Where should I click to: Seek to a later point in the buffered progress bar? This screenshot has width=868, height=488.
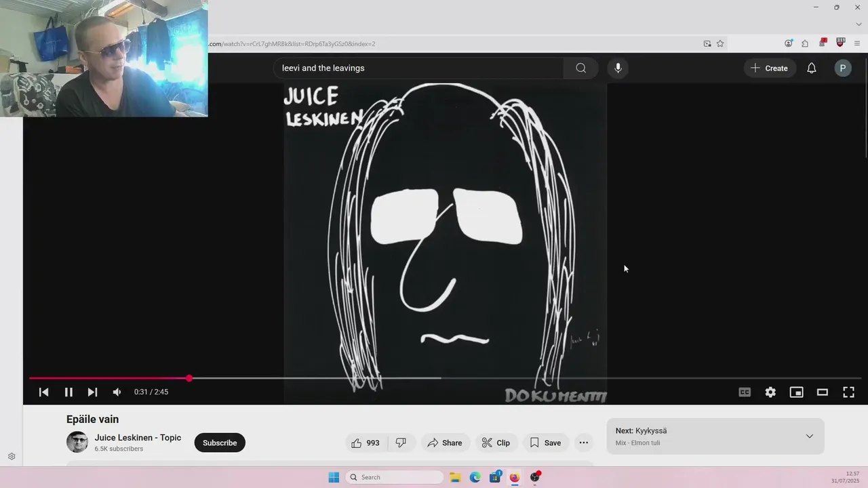315,378
